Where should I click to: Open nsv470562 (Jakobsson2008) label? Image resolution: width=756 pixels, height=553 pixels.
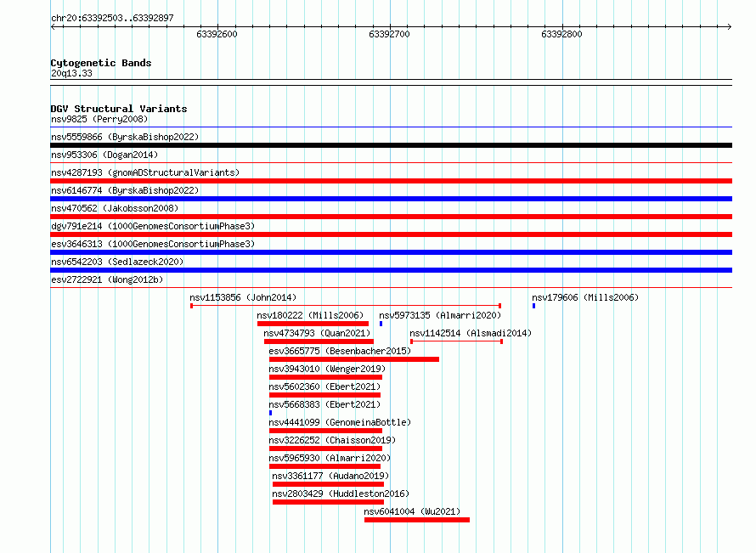coord(115,208)
